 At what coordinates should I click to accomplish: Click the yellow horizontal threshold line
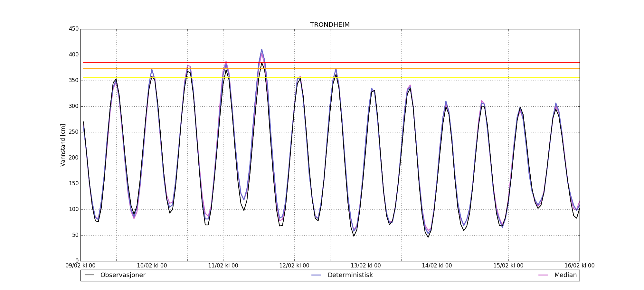331,77
